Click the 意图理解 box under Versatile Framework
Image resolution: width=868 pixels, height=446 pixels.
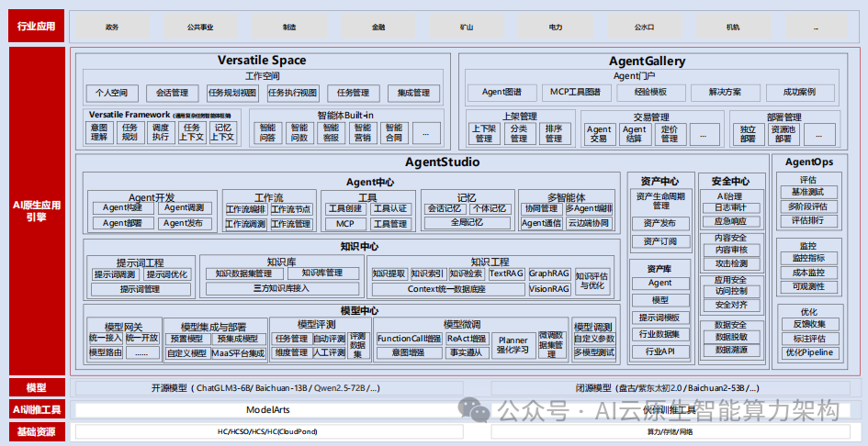coord(98,133)
